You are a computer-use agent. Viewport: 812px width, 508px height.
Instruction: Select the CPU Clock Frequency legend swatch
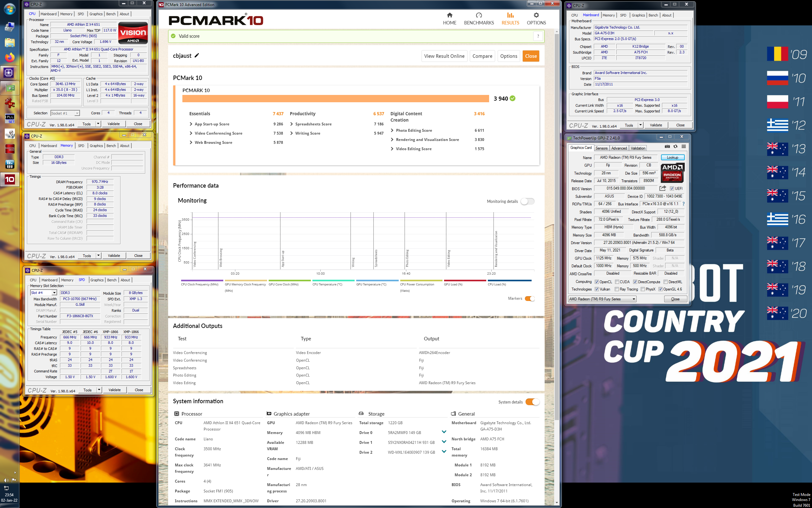[202, 281]
